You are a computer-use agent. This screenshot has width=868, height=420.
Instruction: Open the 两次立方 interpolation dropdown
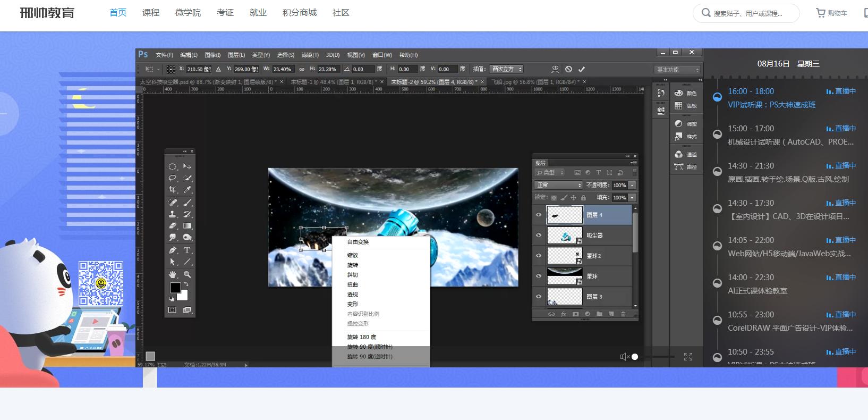506,69
